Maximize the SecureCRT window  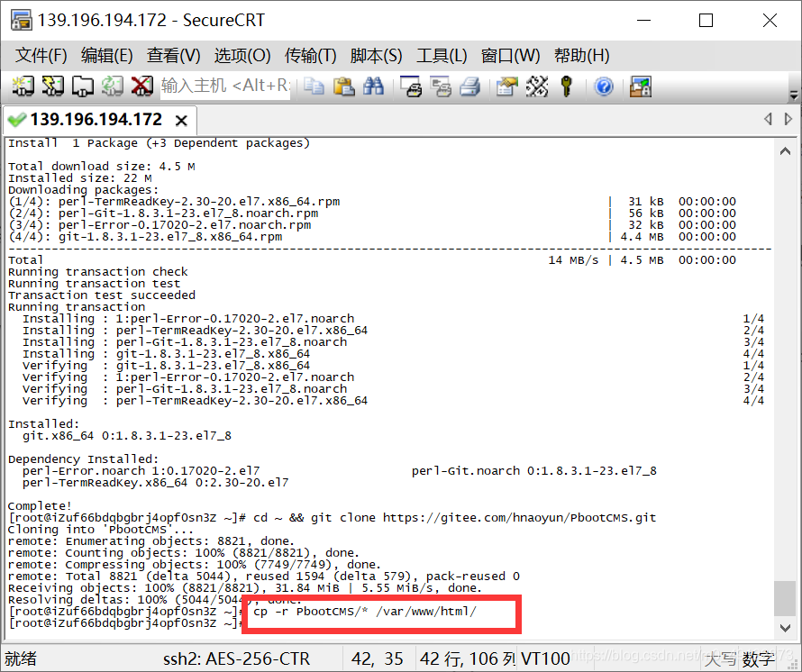click(x=706, y=21)
